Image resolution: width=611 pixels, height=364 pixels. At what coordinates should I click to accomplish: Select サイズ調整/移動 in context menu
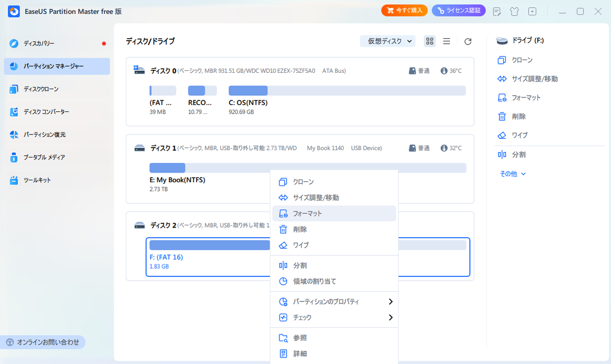(334, 198)
